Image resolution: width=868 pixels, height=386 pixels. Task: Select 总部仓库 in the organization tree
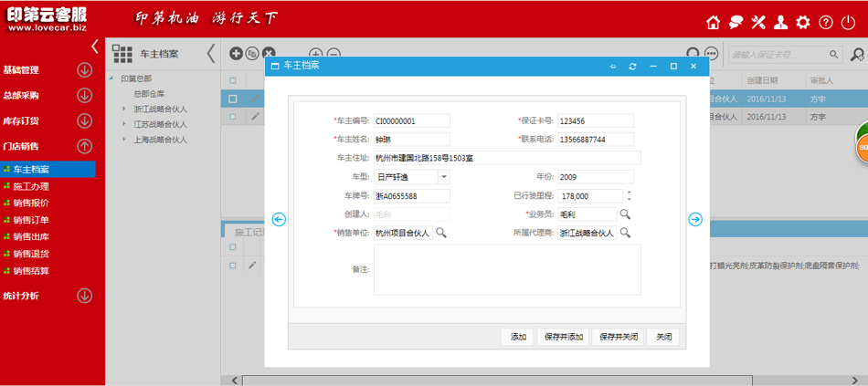(x=149, y=94)
